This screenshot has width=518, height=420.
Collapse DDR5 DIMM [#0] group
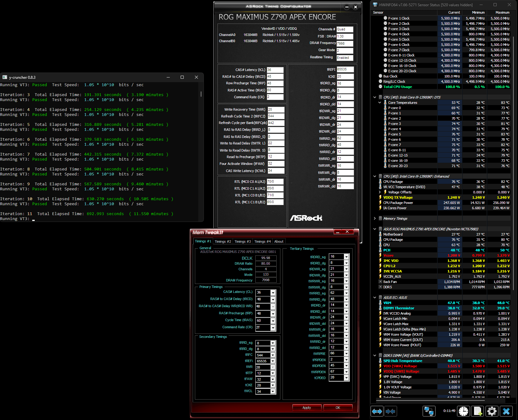point(375,356)
